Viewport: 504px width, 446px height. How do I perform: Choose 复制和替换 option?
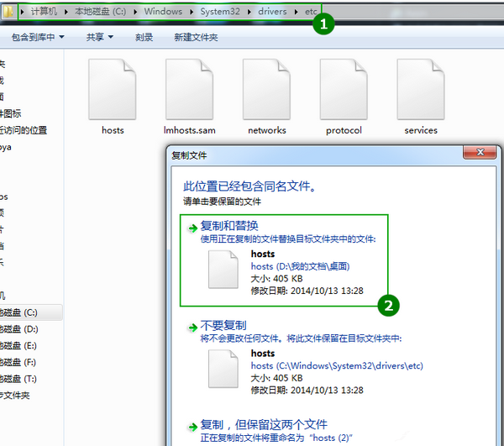click(x=229, y=226)
